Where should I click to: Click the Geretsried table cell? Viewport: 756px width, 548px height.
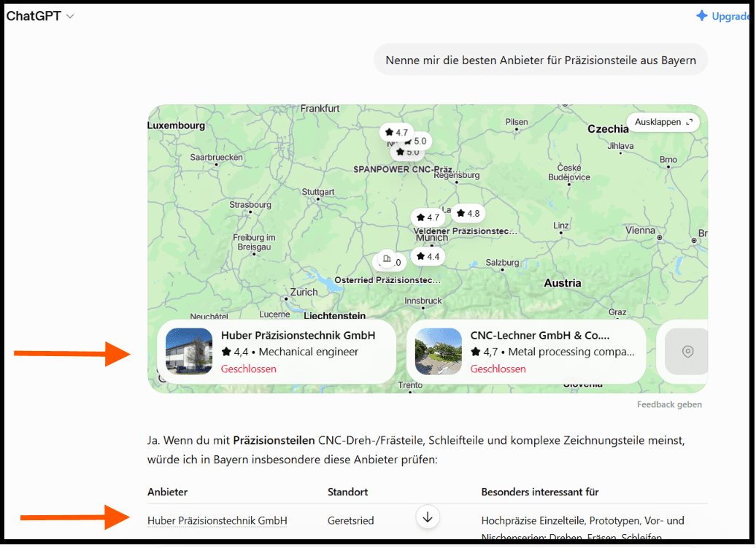(350, 520)
